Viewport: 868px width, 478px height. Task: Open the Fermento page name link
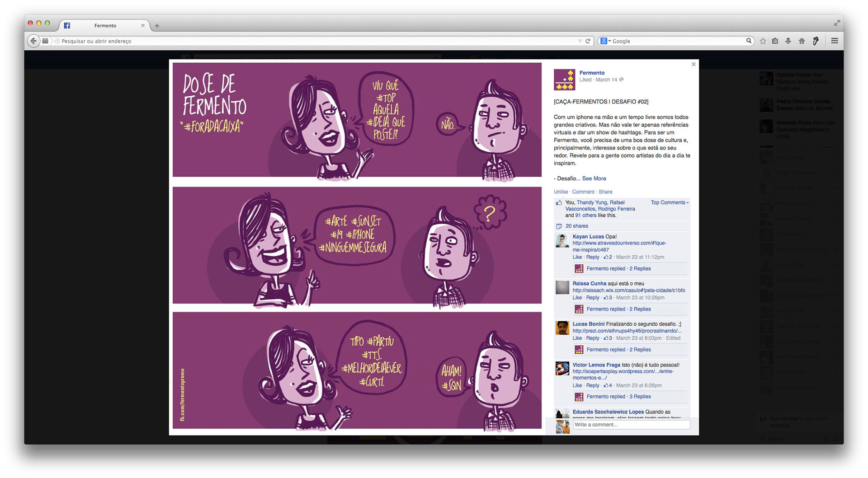[592, 73]
